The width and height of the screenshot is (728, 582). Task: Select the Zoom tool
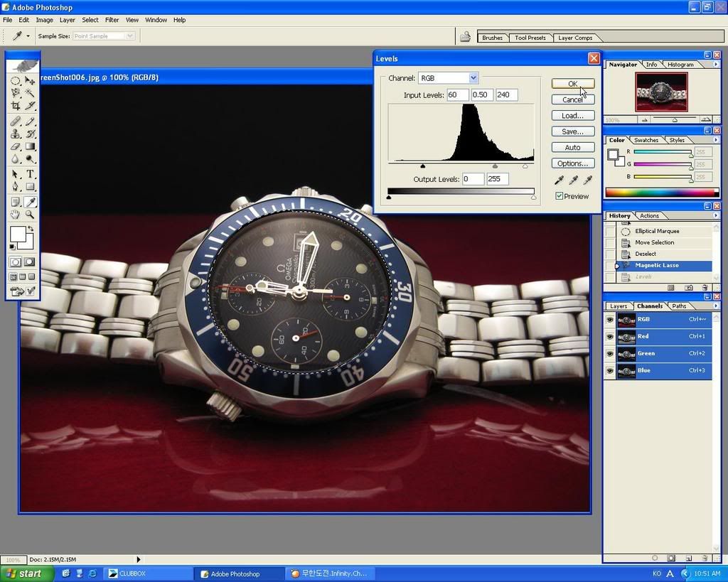[30, 215]
